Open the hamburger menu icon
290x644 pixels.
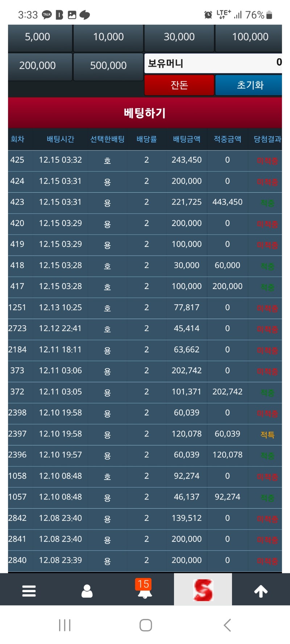29,591
